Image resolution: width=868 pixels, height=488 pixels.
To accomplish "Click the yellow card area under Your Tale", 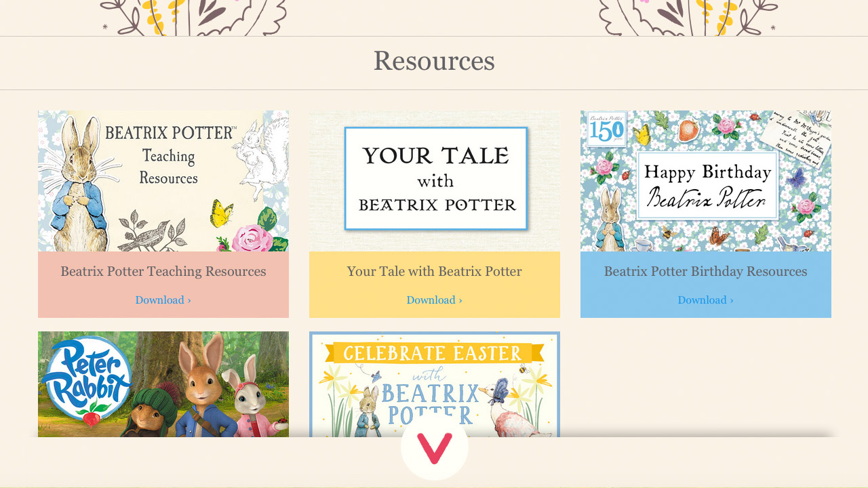I will click(435, 285).
